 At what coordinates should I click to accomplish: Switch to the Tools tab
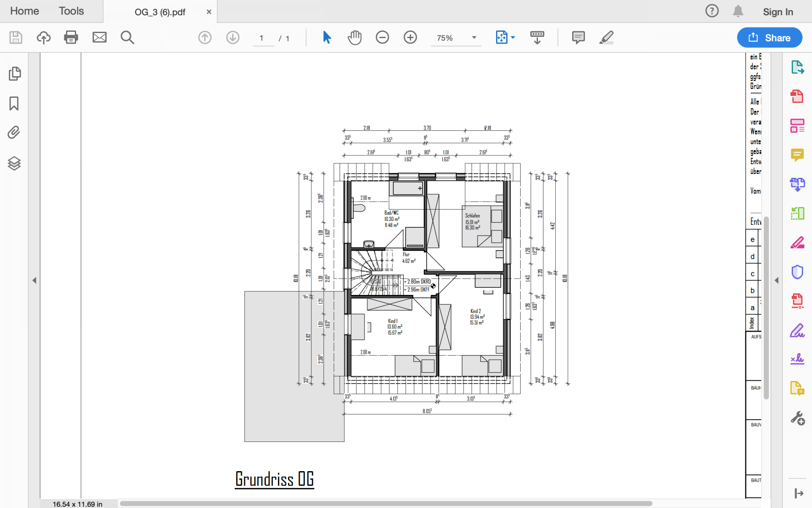click(x=71, y=11)
